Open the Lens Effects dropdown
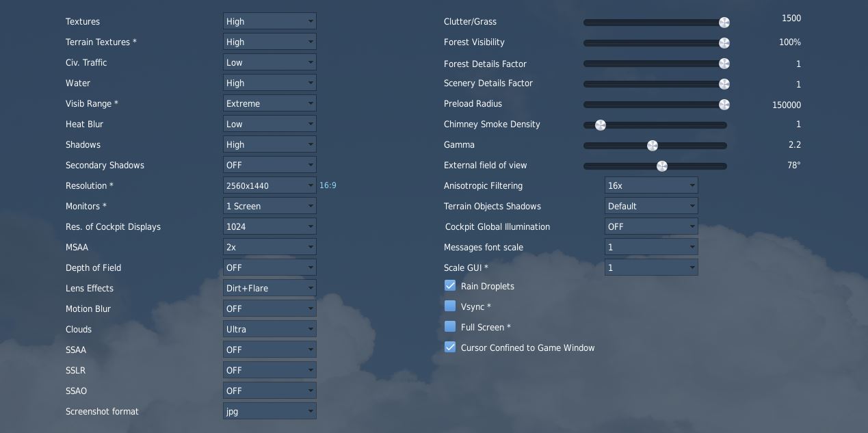The width and height of the screenshot is (868, 433). [x=269, y=288]
